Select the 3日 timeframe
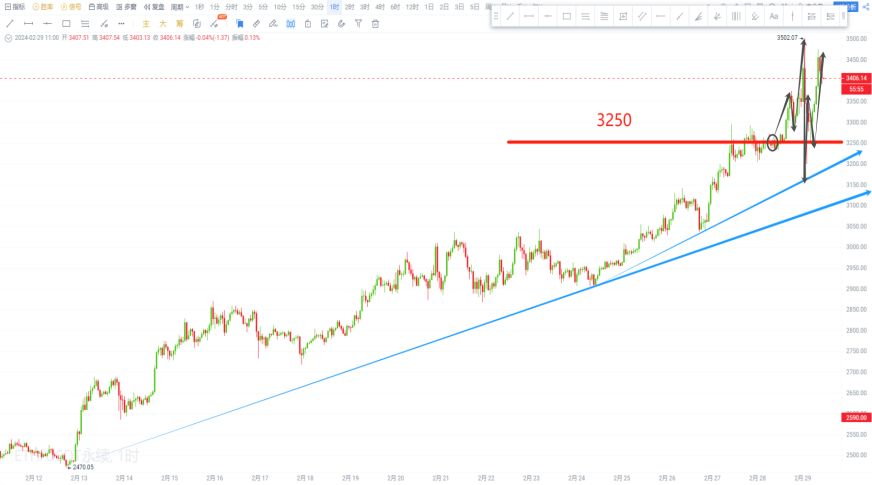The height and width of the screenshot is (485, 872). (459, 7)
